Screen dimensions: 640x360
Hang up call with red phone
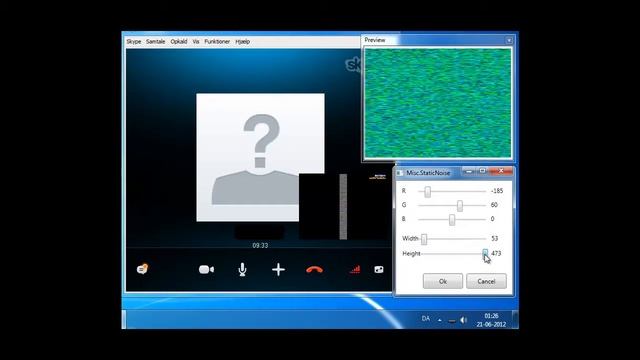coord(314,269)
